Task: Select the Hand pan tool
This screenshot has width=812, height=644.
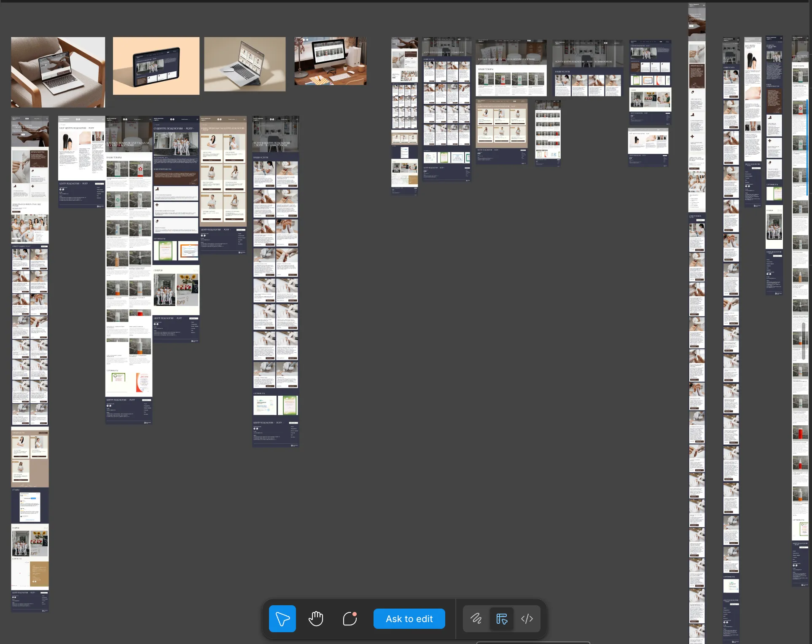Action: [x=316, y=619]
